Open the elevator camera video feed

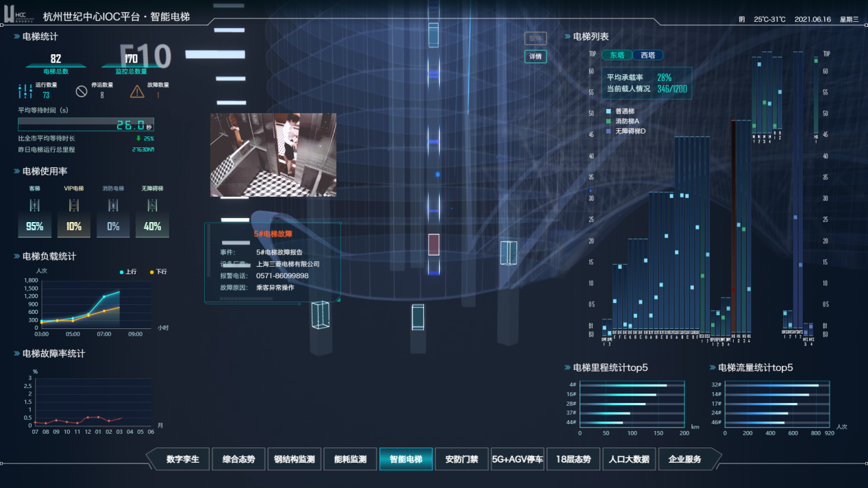tap(273, 155)
